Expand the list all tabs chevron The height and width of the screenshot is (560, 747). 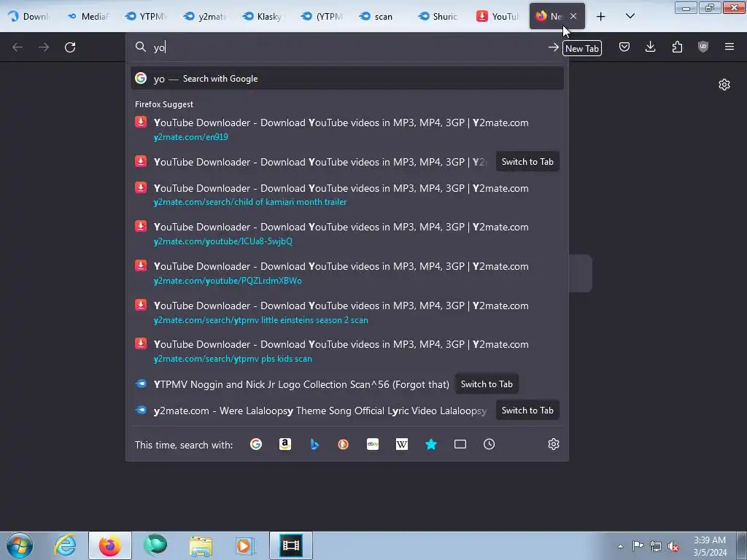pyautogui.click(x=630, y=16)
